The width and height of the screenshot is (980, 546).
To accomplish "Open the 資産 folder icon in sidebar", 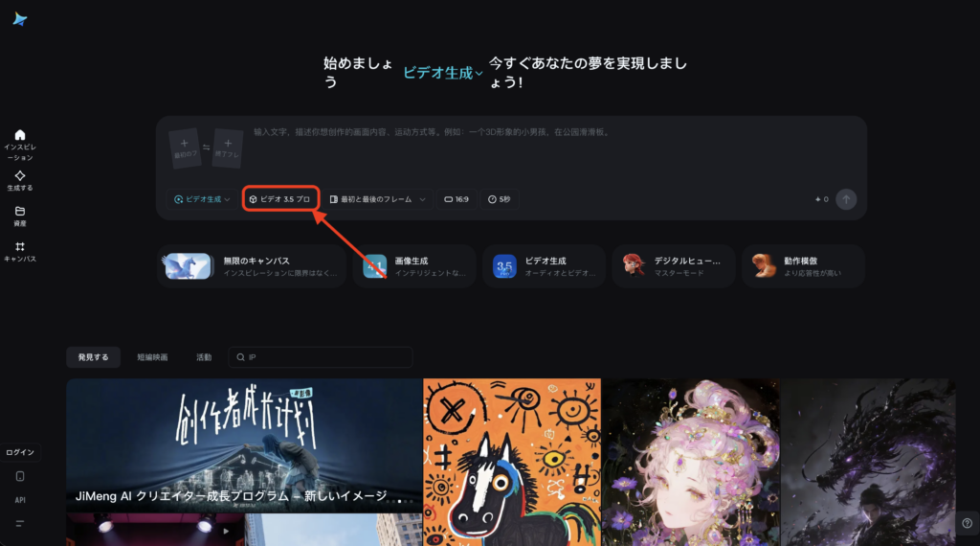I will click(20, 211).
